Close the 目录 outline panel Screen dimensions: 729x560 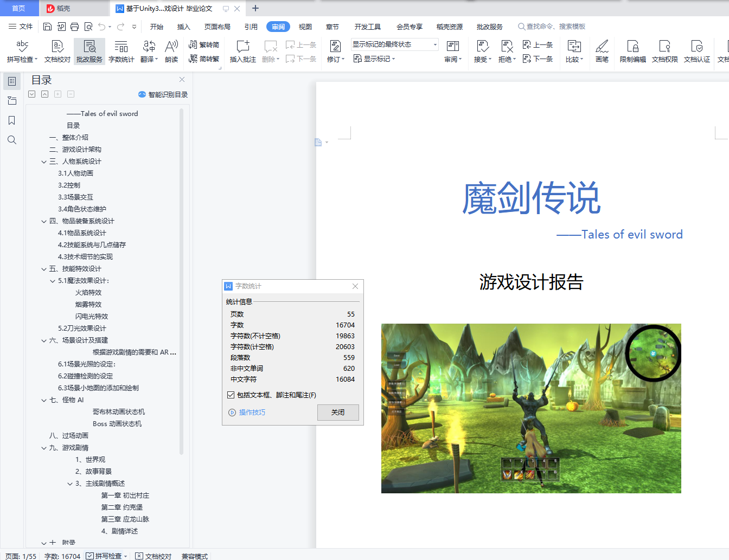tap(182, 80)
